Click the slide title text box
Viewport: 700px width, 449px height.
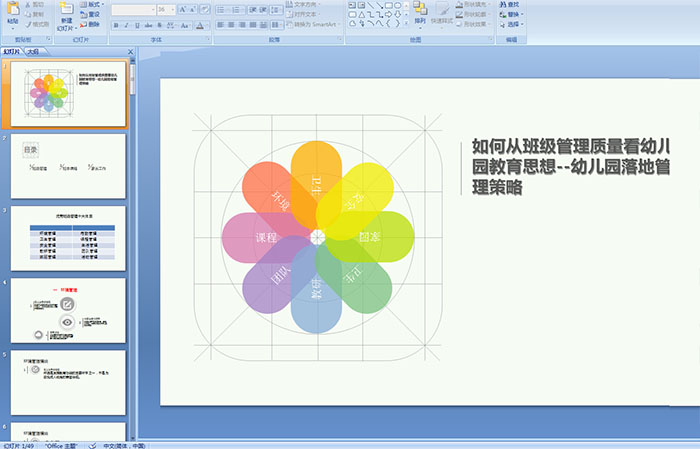click(x=571, y=166)
